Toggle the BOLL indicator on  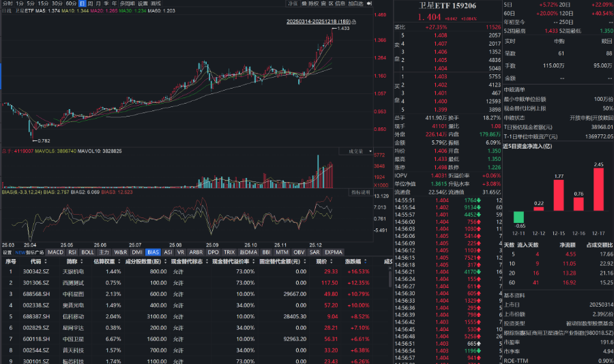[88, 252]
